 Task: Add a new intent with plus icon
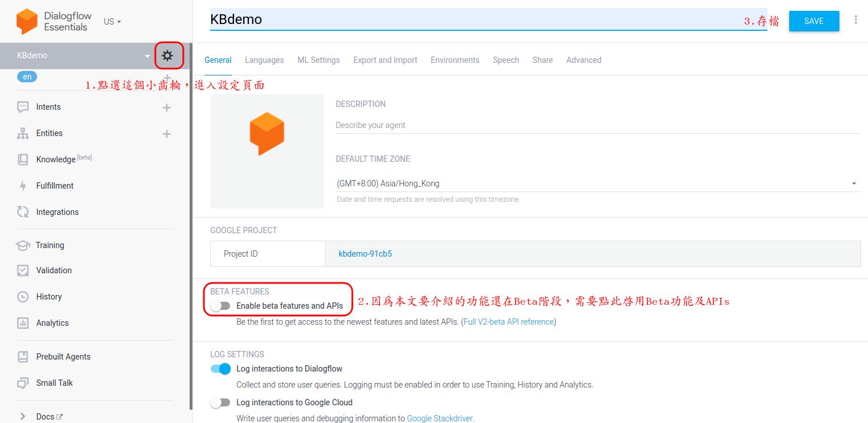pyautogui.click(x=167, y=107)
